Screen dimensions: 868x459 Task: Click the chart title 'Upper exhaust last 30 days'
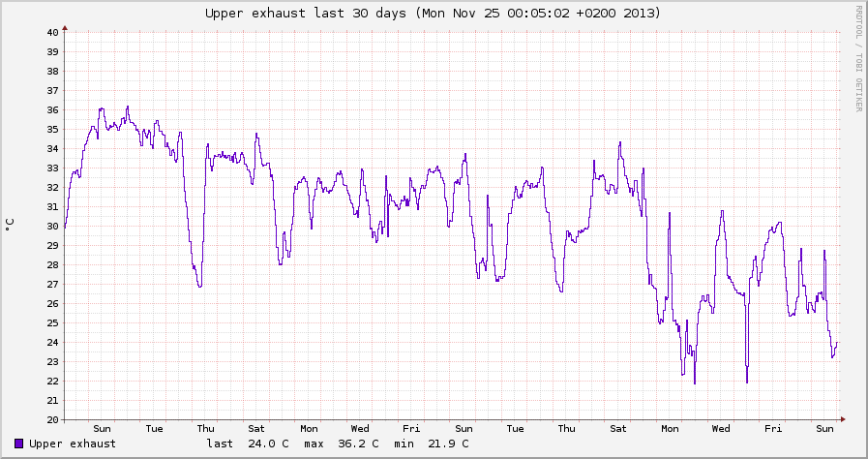click(433, 13)
